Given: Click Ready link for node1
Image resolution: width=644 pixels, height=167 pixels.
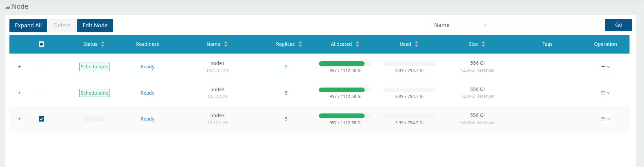Looking at the screenshot, I should [x=148, y=67].
